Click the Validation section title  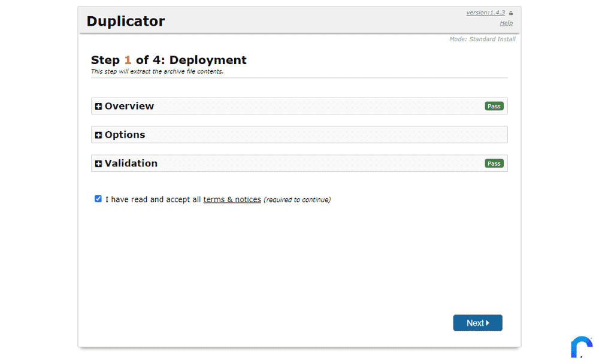tap(131, 163)
